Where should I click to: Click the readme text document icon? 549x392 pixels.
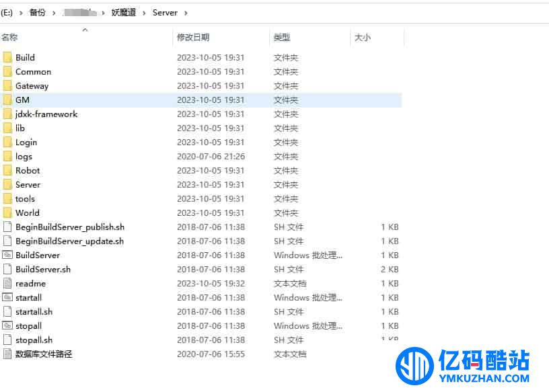click(7, 283)
